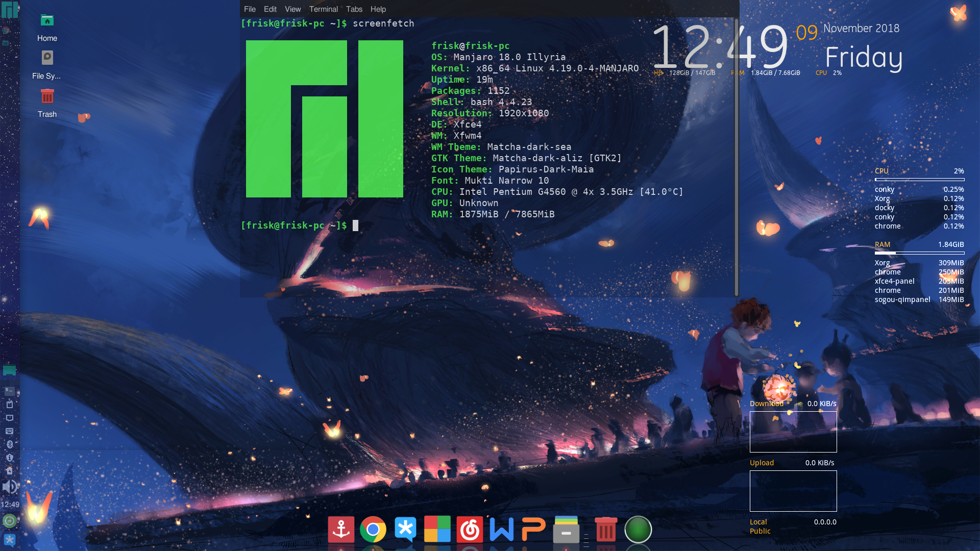Open the terminal View menu
This screenshot has width=980, height=551.
point(292,9)
